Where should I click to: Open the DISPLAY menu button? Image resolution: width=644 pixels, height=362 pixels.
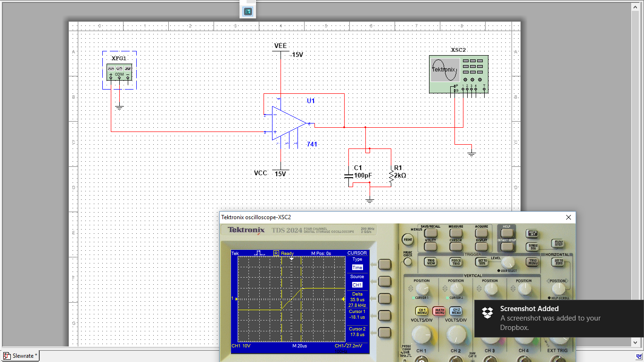[x=481, y=247]
